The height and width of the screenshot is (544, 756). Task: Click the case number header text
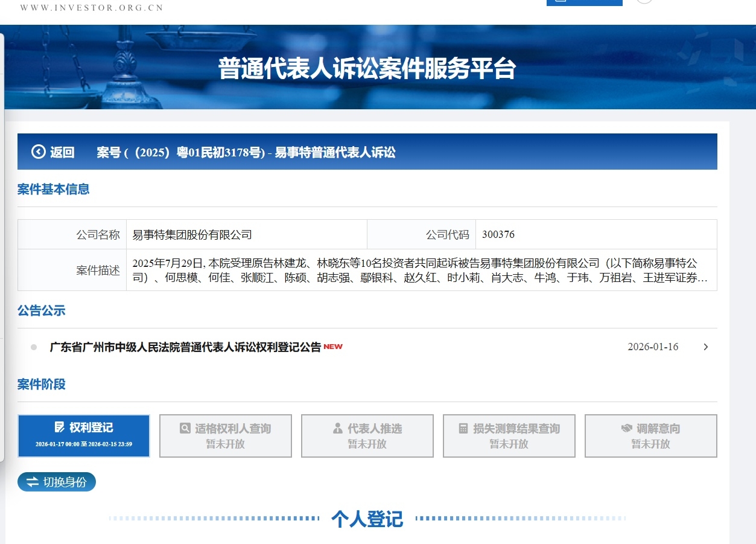coord(246,152)
